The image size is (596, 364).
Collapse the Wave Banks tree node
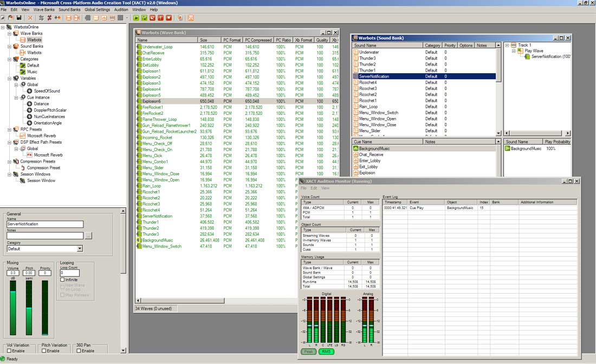pos(10,34)
